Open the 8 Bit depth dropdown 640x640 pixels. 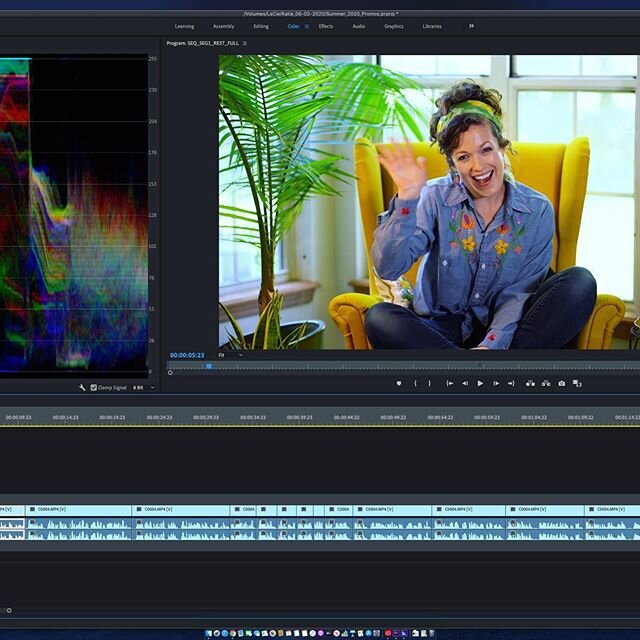point(144,387)
